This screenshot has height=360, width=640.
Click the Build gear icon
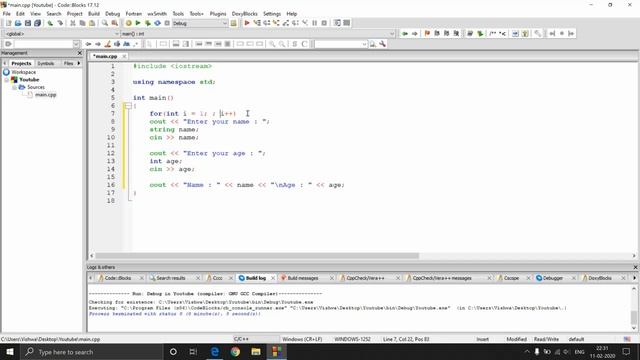click(x=129, y=23)
